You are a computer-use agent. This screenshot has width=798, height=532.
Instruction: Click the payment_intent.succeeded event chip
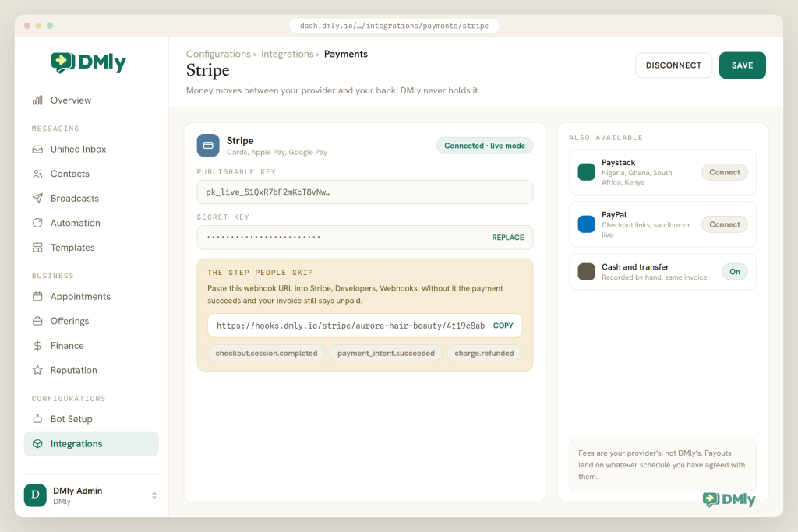click(386, 353)
